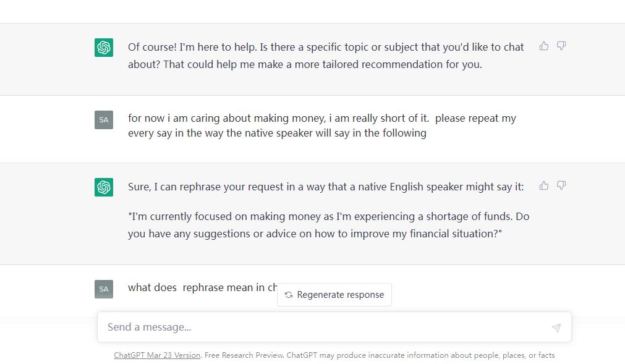Click the "what does rephrase mean" message text
The width and height of the screenshot is (625, 364).
click(x=198, y=287)
